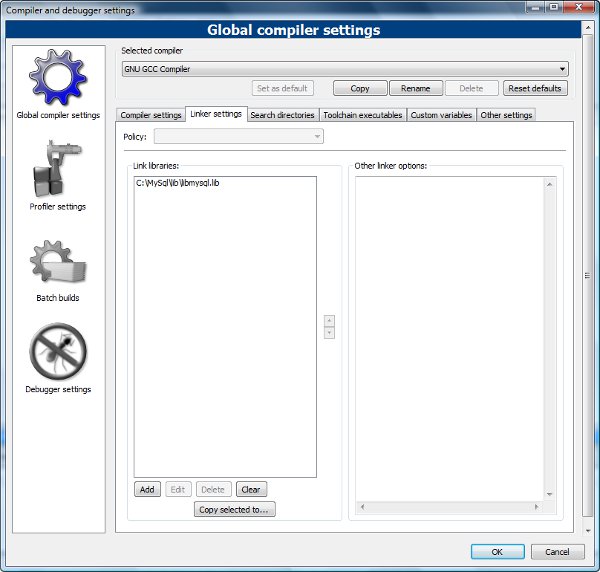Select libmysql.lib entry in Link libraries

pyautogui.click(x=178, y=185)
